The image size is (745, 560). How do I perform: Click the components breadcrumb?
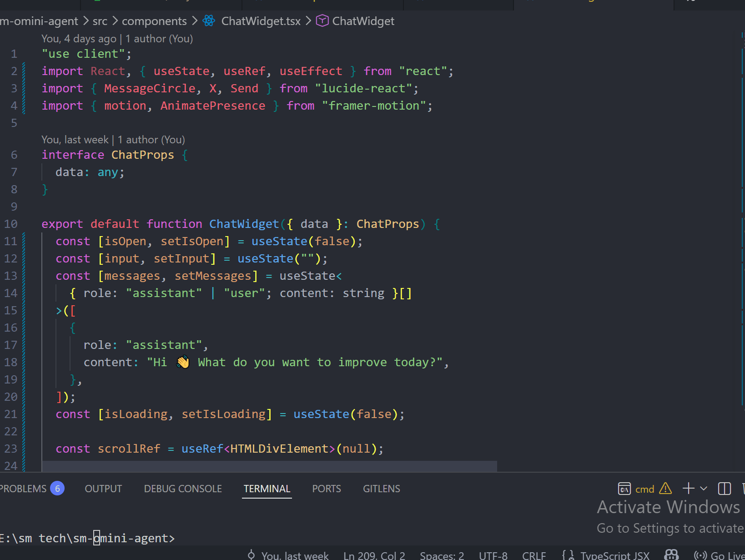click(154, 21)
